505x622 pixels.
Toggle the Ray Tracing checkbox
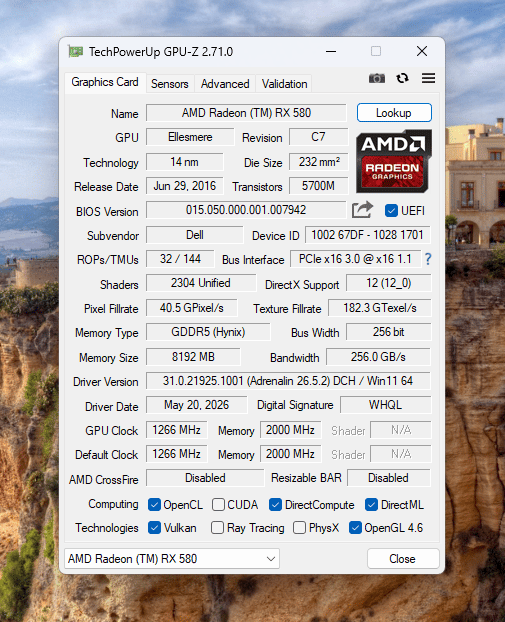217,528
